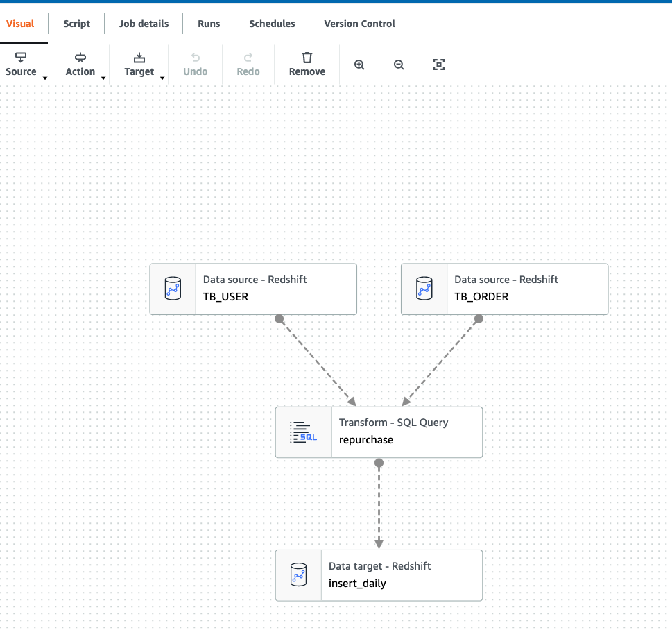
Task: Go to the Version Control tab
Action: pyautogui.click(x=359, y=23)
